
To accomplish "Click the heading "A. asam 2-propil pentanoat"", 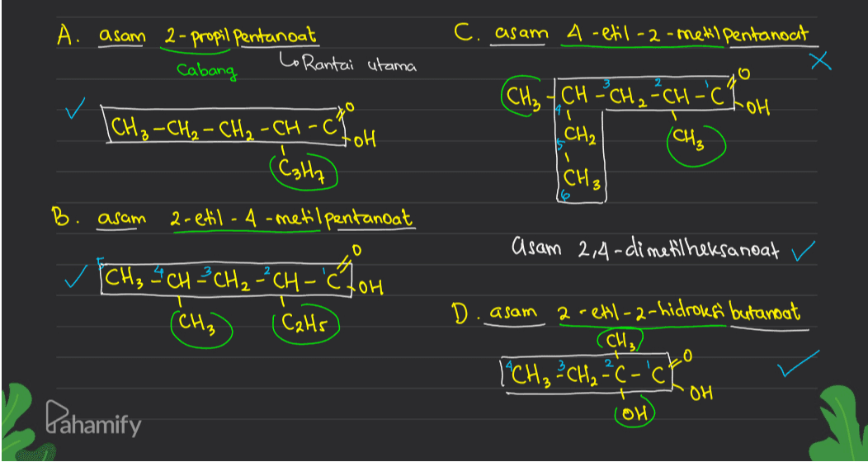I will (x=187, y=37).
